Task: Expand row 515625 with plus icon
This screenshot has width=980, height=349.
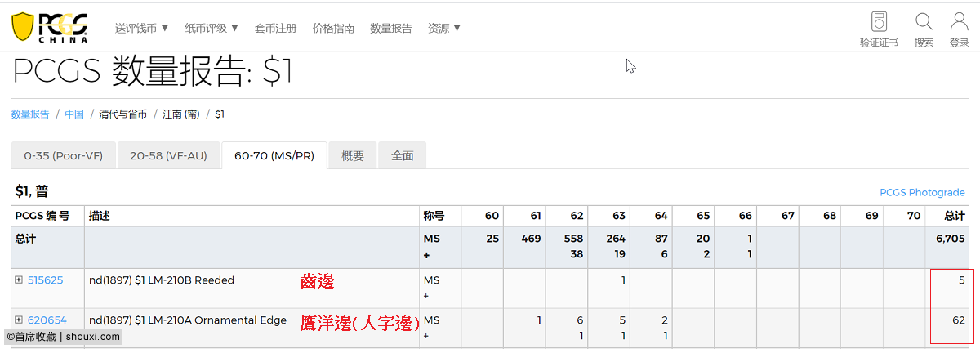Action: pyautogui.click(x=19, y=280)
